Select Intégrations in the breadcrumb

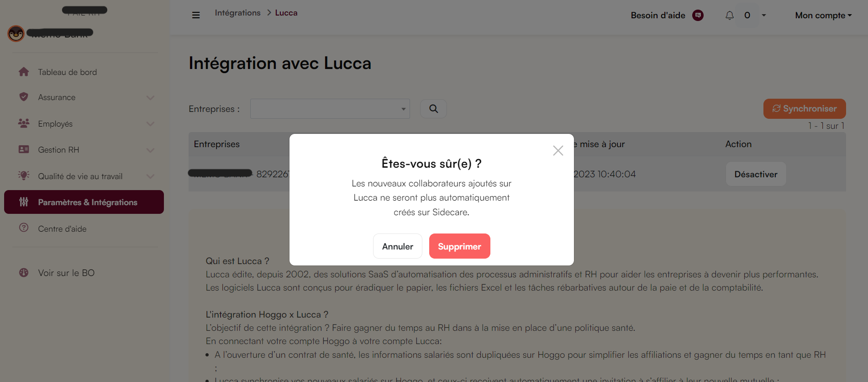(237, 12)
